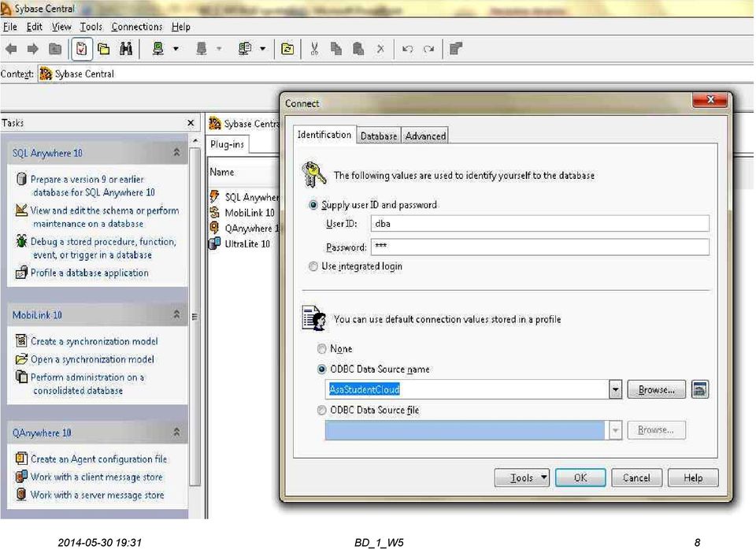The height and width of the screenshot is (550, 756).
Task: Click the Copy toolbar icon
Action: (x=336, y=49)
